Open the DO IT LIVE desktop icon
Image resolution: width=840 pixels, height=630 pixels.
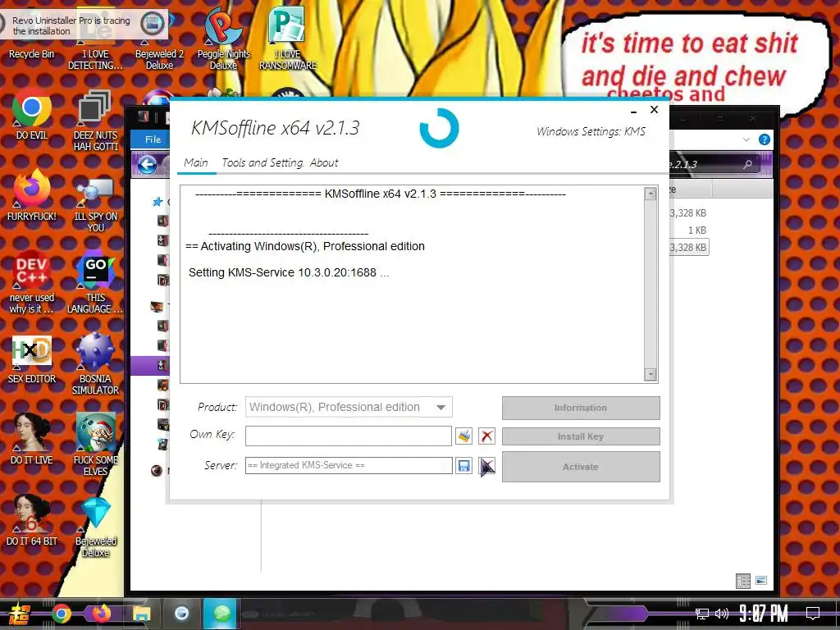(32, 440)
